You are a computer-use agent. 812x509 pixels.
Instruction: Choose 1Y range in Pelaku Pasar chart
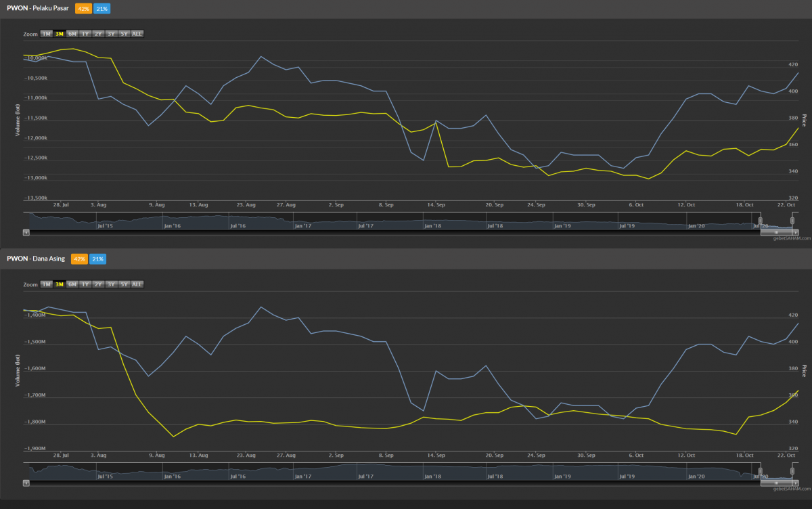[85, 34]
